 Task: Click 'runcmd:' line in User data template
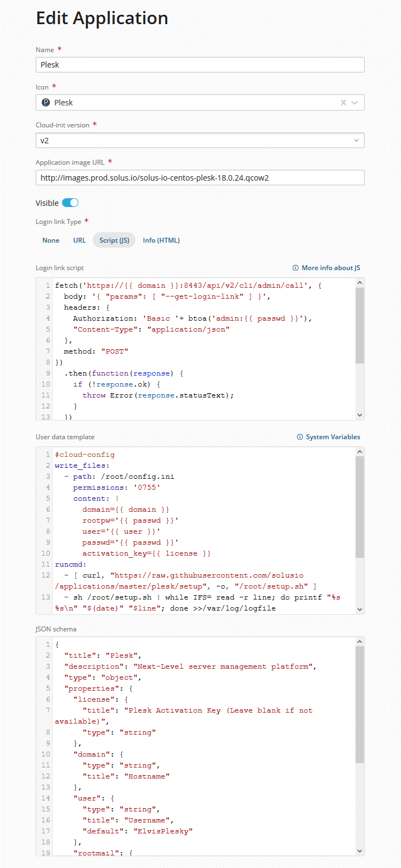click(x=71, y=564)
